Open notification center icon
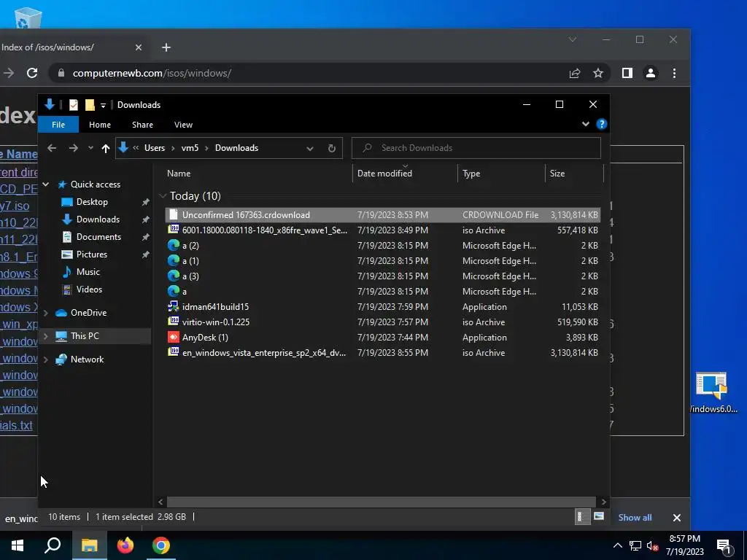The width and height of the screenshot is (747, 560). pos(724,546)
